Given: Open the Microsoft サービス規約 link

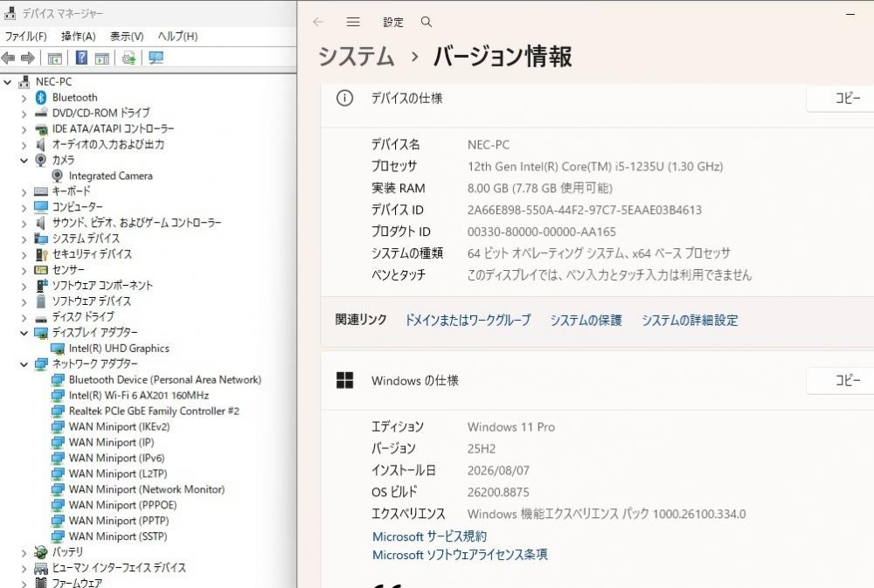Looking at the screenshot, I should click(x=429, y=536).
